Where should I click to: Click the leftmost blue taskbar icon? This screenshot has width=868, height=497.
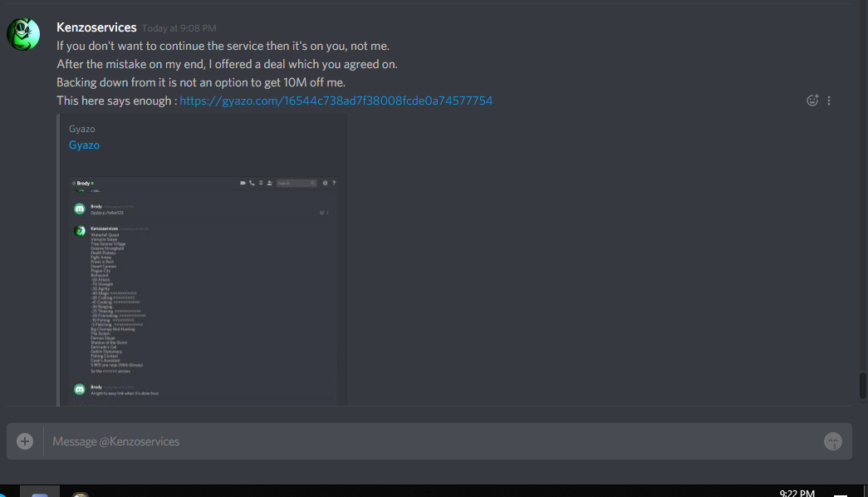coord(2,494)
